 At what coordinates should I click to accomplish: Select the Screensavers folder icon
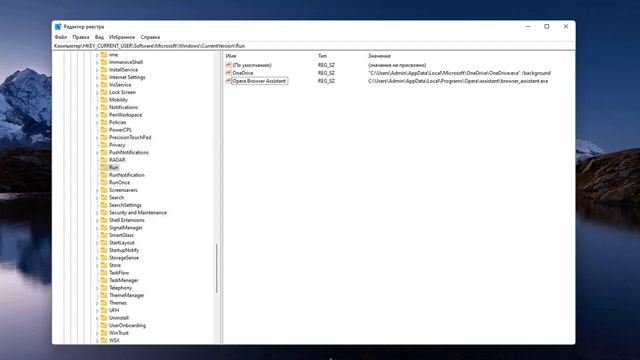pyautogui.click(x=104, y=190)
